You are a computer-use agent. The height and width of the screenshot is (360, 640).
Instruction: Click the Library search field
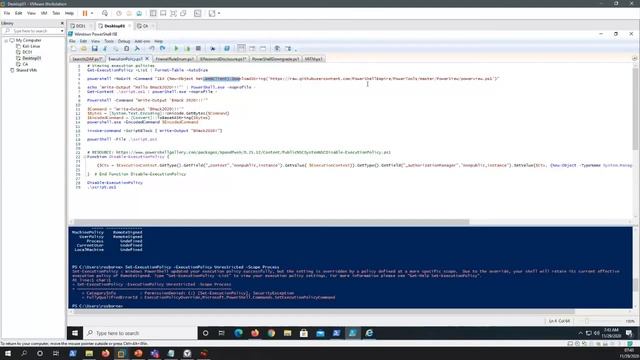click(33, 31)
